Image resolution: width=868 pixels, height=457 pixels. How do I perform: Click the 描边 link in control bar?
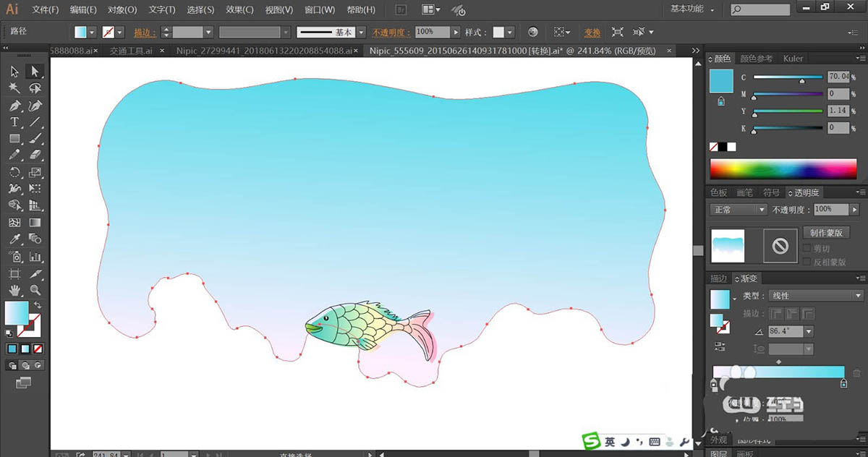coord(145,33)
